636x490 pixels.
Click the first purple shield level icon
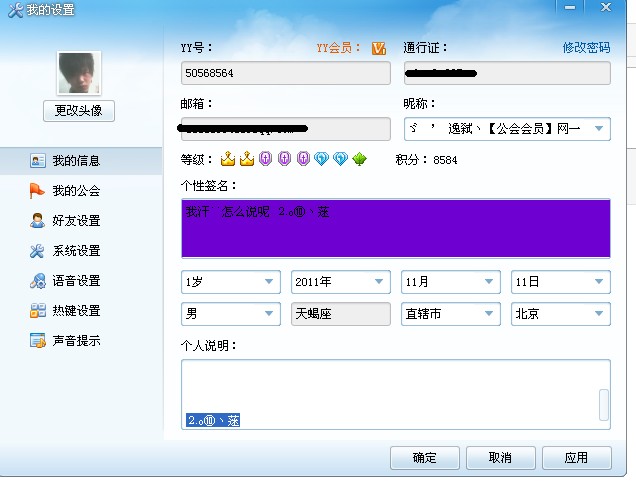(265, 159)
